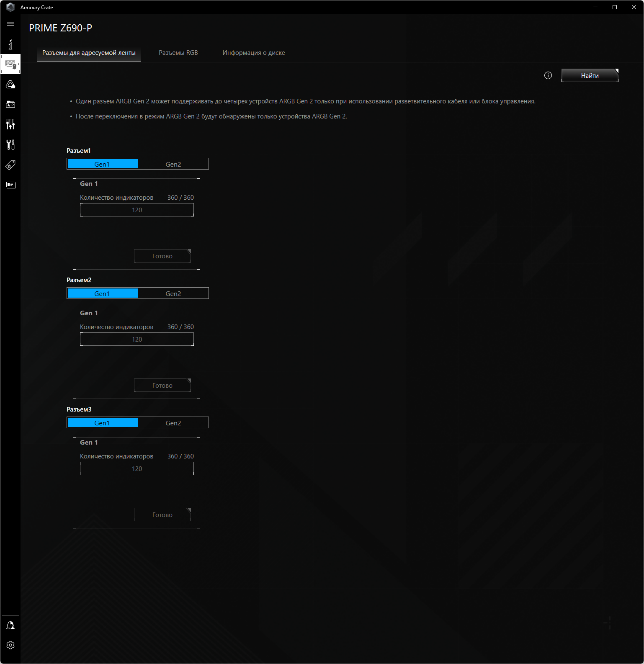The width and height of the screenshot is (644, 664).
Task: Select the Device keyboard icon in sidebar
Action: coord(10,64)
